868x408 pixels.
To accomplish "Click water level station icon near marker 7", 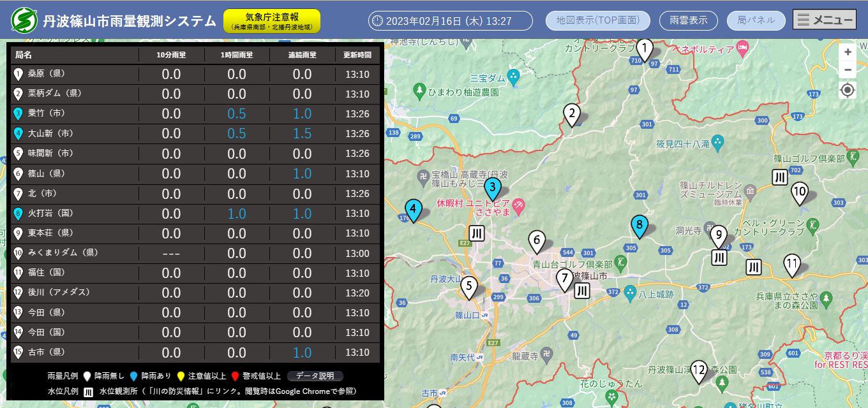I will click(581, 291).
